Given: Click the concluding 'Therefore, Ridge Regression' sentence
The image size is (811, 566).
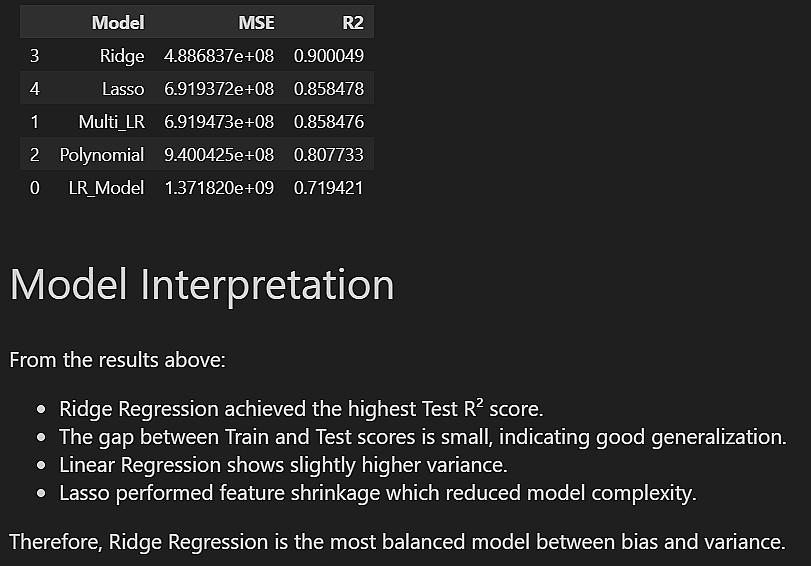Looking at the screenshot, I should (x=397, y=542).
